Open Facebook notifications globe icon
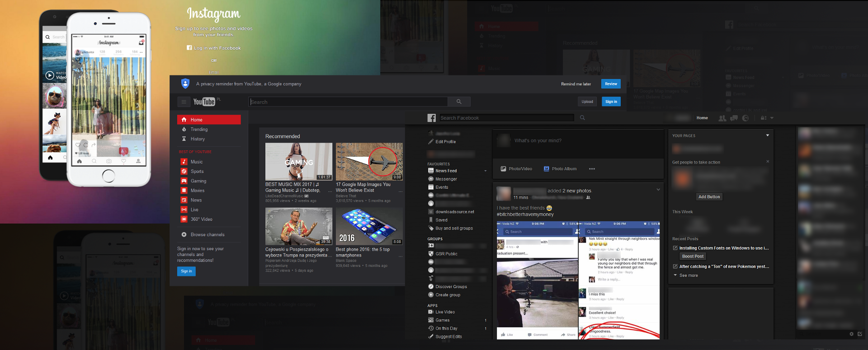868x350 pixels. [745, 118]
